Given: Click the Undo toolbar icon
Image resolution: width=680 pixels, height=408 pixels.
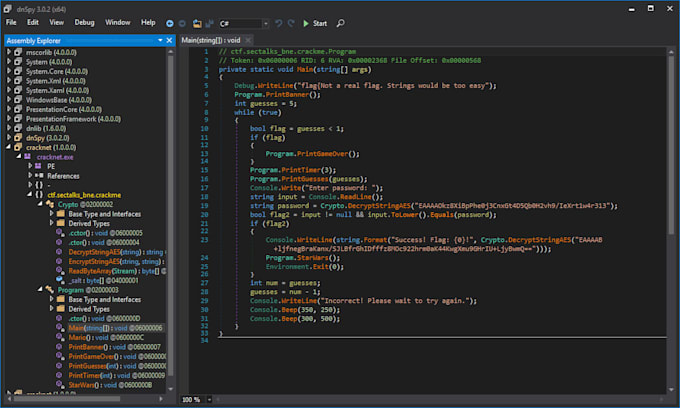Looking at the screenshot, I should point(278,23).
